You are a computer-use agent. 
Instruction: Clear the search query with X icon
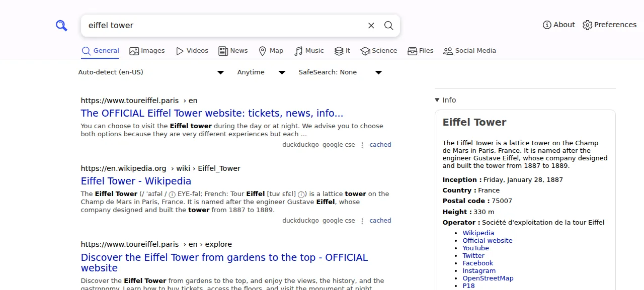click(x=371, y=26)
